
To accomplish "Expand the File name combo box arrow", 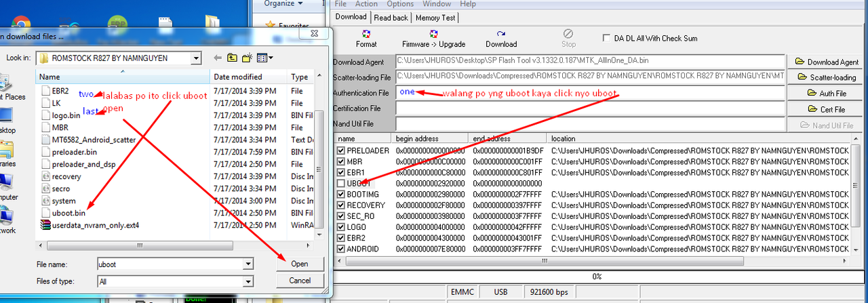I will point(248,264).
